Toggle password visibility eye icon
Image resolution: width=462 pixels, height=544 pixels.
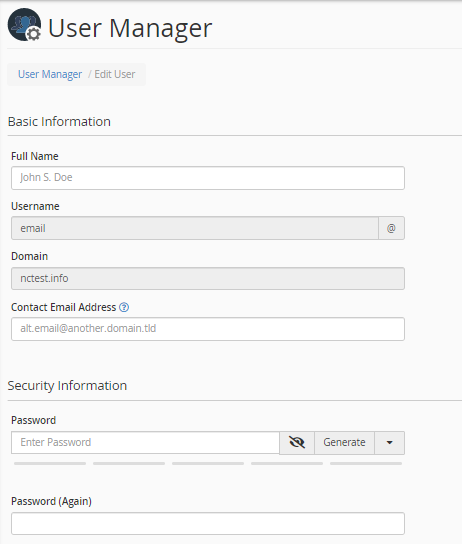[x=297, y=442]
